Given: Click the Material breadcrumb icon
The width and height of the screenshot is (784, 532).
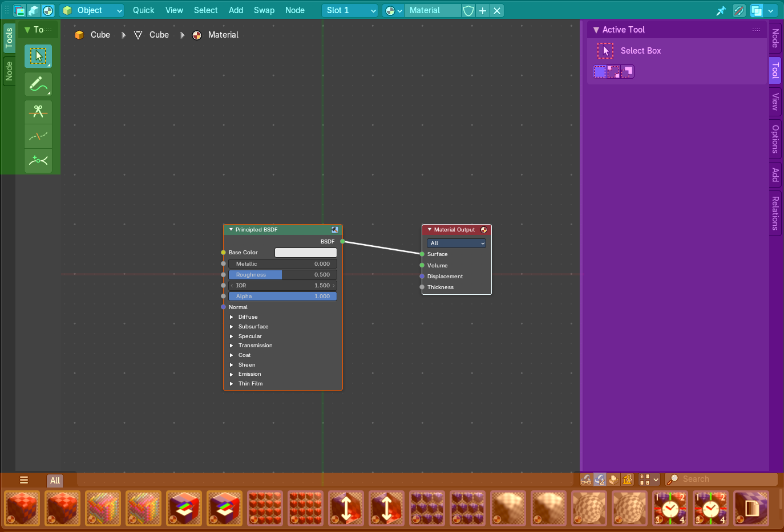Looking at the screenshot, I should click(197, 35).
